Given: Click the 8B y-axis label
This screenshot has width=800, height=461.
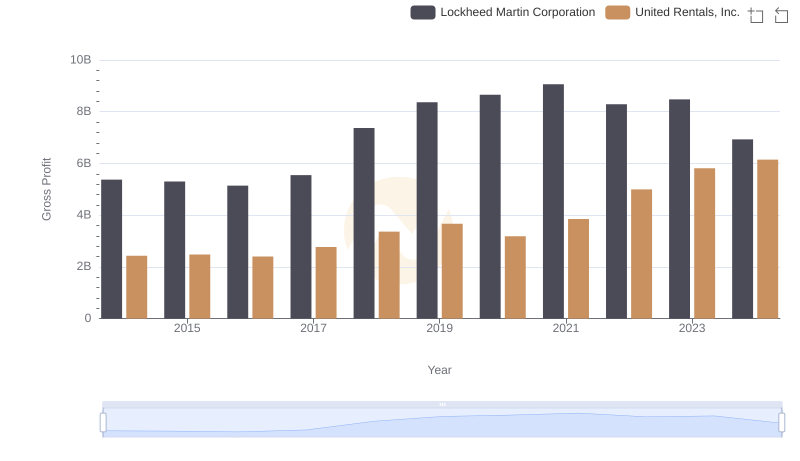Looking at the screenshot, I should coord(84,111).
